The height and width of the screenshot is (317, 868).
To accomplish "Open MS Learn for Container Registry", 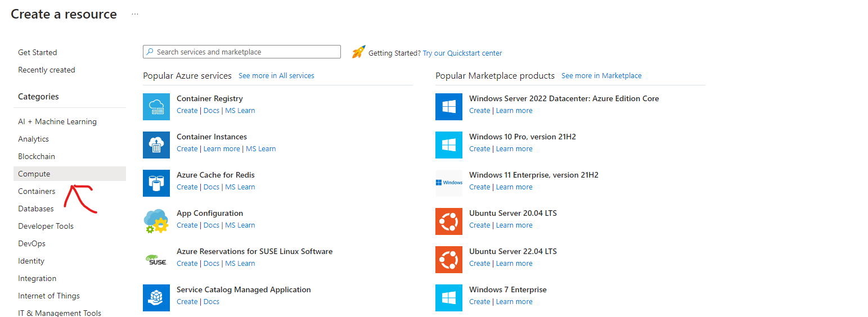I will 240,111.
